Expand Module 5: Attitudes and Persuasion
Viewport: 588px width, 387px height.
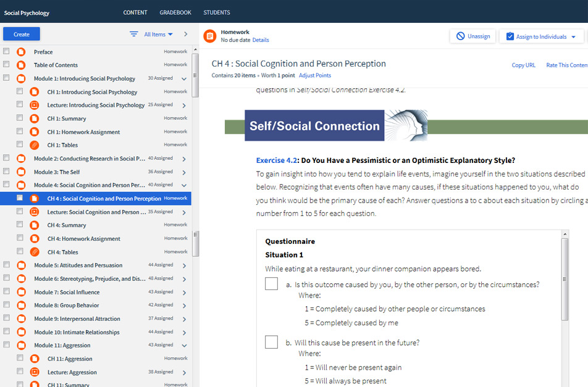click(184, 265)
